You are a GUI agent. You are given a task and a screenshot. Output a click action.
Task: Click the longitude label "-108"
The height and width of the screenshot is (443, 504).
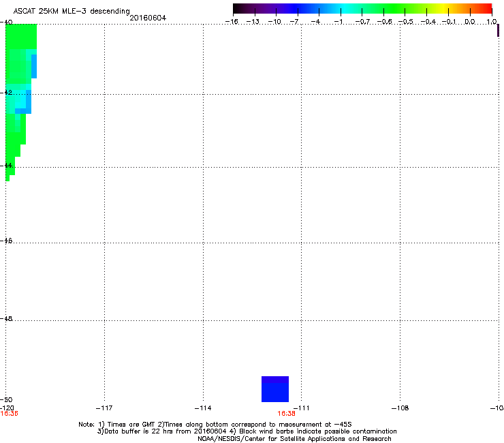[x=400, y=408]
